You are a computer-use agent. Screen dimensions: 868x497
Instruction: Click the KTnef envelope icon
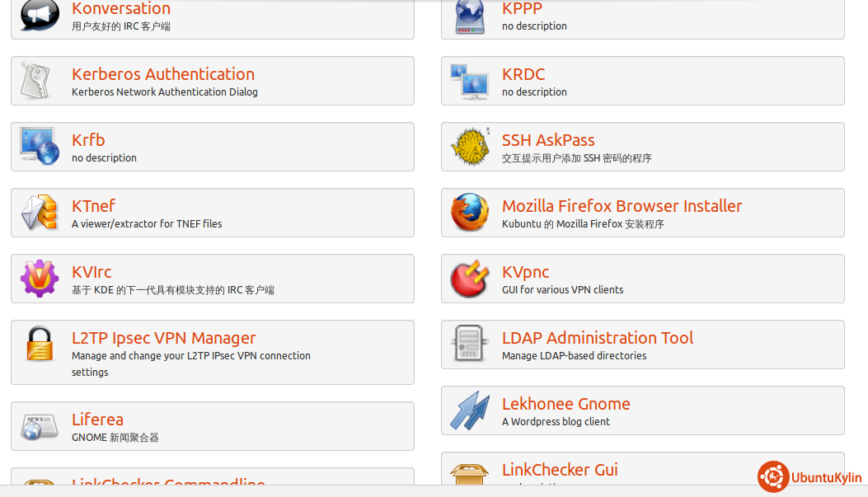[x=40, y=213]
